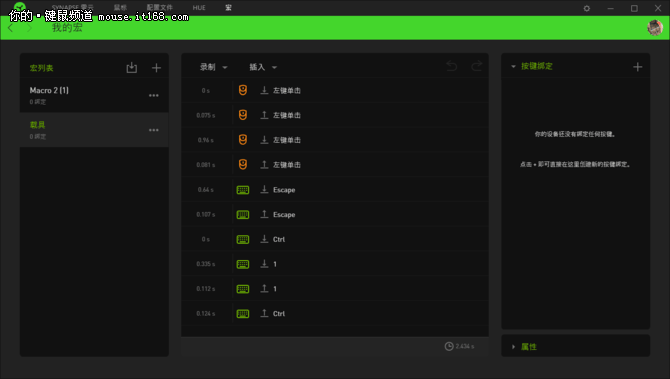The width and height of the screenshot is (670, 379).
Task: Select the Ctrl key-up event label
Action: pos(279,314)
